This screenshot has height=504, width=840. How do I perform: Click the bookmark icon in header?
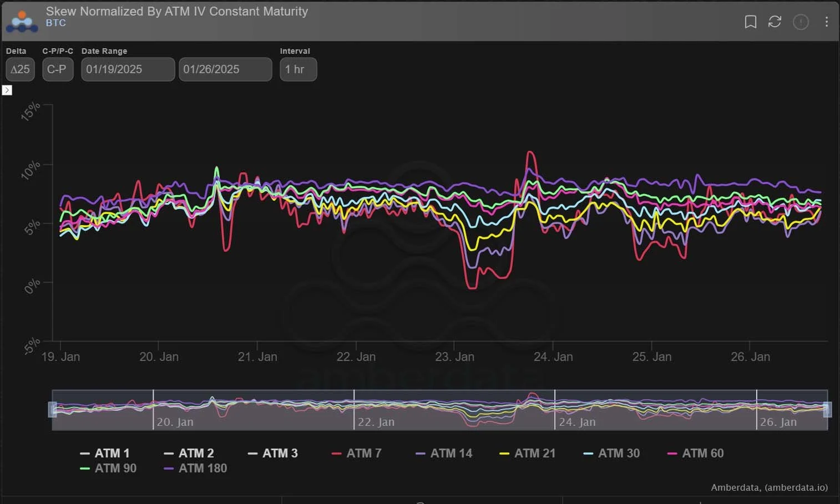click(x=750, y=22)
